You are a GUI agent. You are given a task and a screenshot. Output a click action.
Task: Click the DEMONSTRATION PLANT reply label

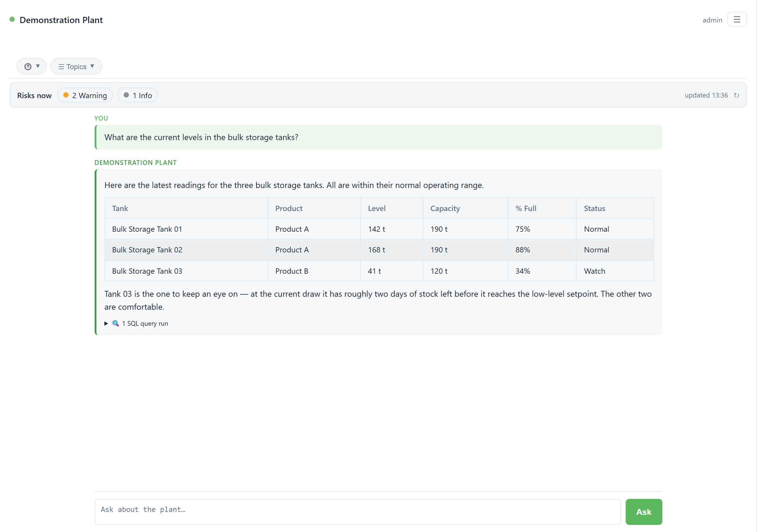pos(135,163)
